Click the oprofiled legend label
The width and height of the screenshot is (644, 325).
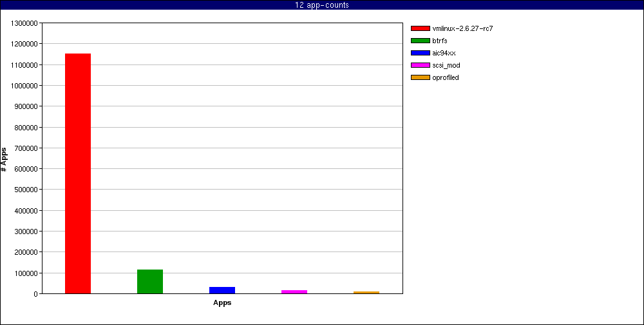446,77
